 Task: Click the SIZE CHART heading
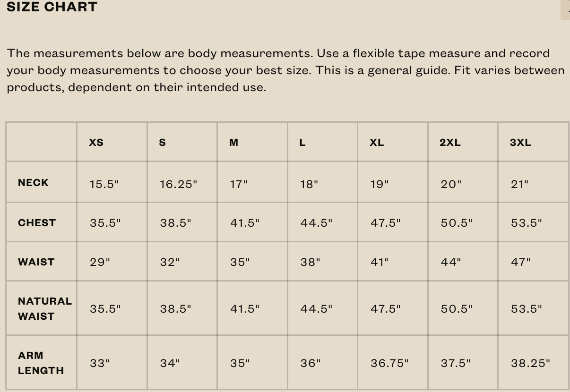52,7
